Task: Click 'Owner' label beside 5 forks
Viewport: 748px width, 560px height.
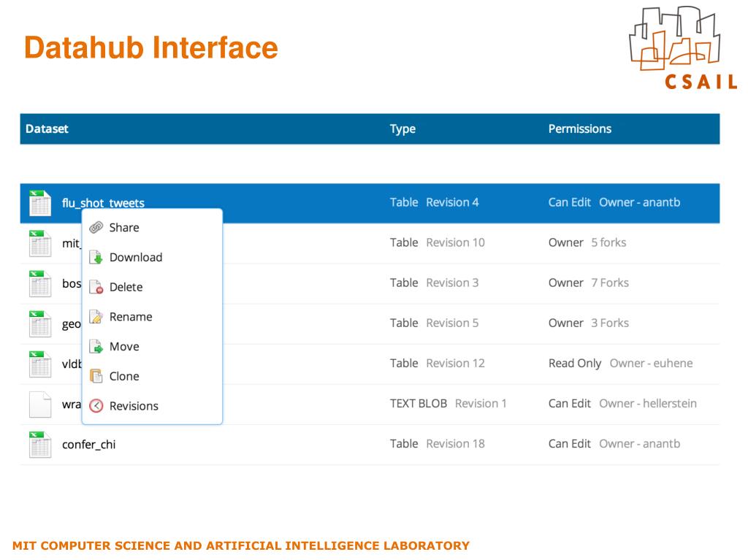Action: tap(566, 243)
